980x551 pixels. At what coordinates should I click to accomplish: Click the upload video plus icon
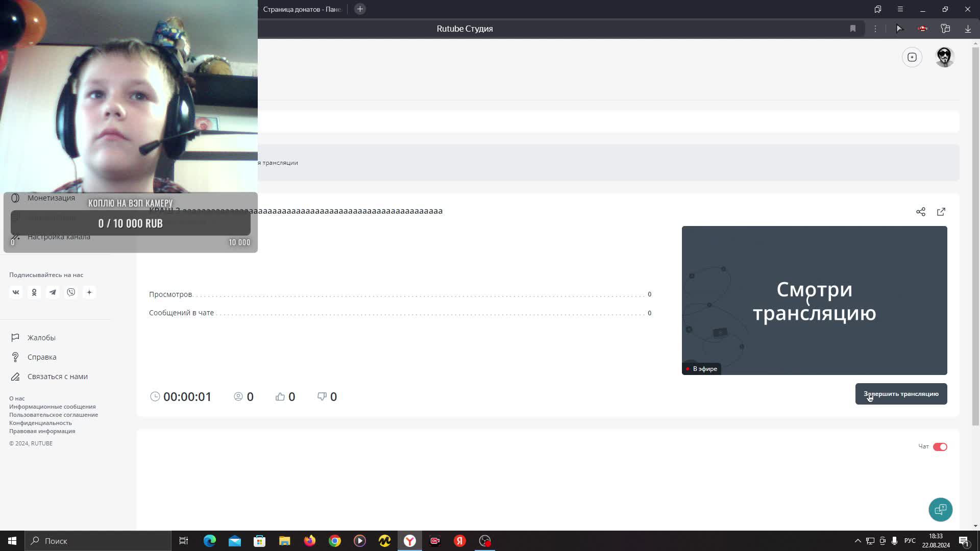click(x=912, y=57)
